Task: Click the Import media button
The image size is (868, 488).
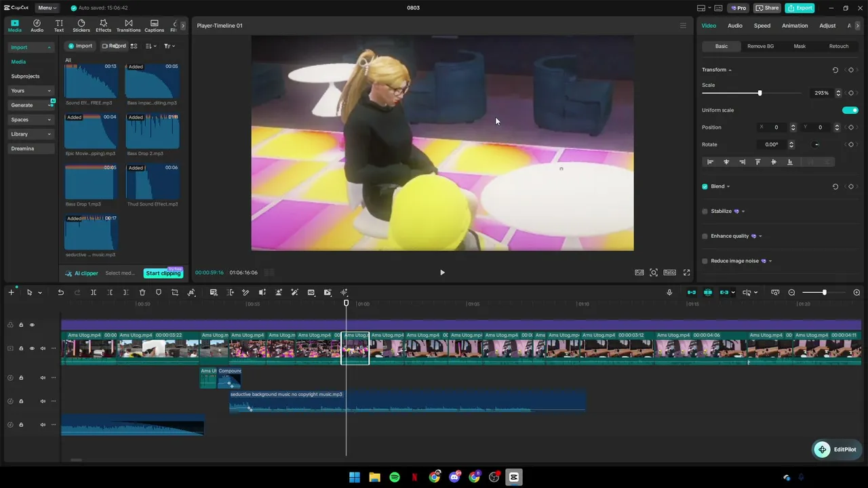Action: (x=80, y=46)
